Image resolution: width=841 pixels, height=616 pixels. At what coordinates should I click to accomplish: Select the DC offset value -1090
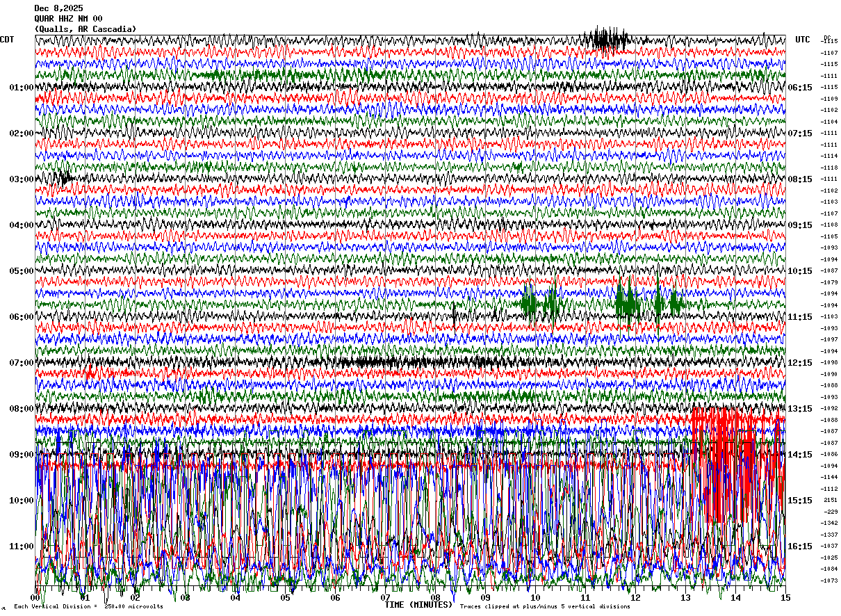(x=830, y=374)
